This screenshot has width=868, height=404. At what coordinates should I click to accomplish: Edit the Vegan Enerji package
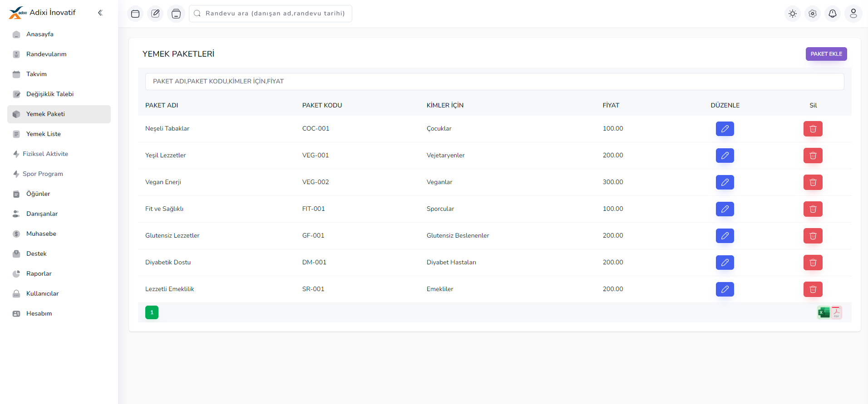(x=725, y=182)
